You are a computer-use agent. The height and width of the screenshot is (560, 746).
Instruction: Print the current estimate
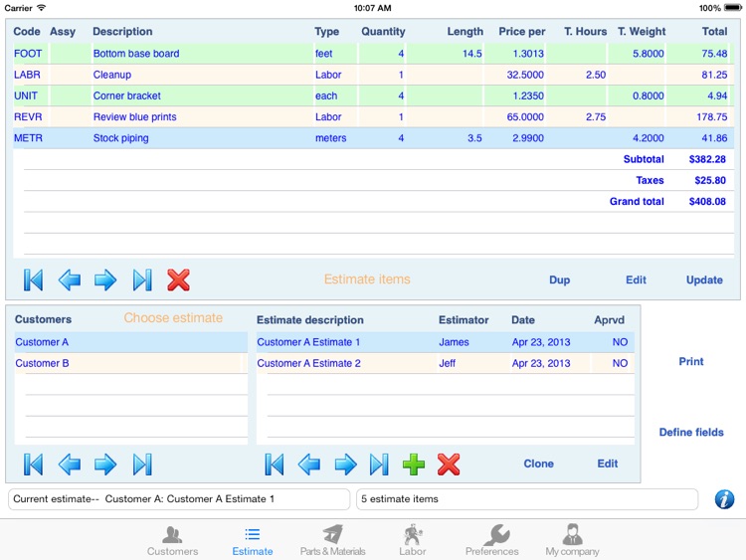[691, 362]
